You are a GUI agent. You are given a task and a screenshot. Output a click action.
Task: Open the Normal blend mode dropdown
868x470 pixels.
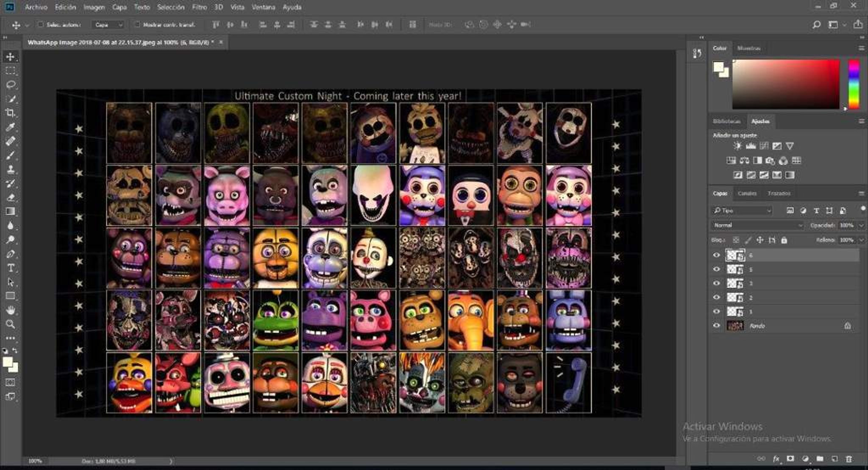tap(757, 225)
